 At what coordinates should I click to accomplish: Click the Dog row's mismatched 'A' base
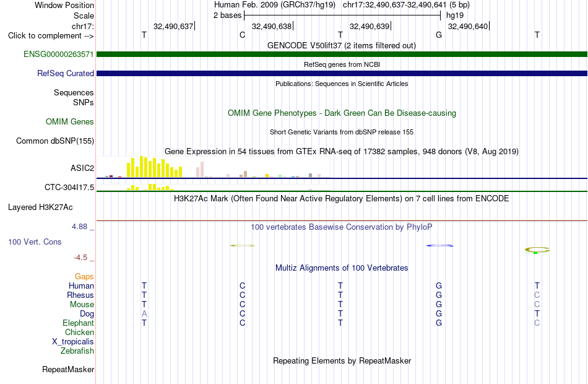tap(144, 314)
